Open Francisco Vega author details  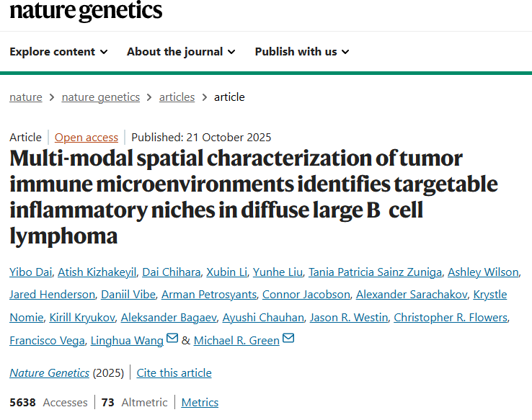coord(46,341)
